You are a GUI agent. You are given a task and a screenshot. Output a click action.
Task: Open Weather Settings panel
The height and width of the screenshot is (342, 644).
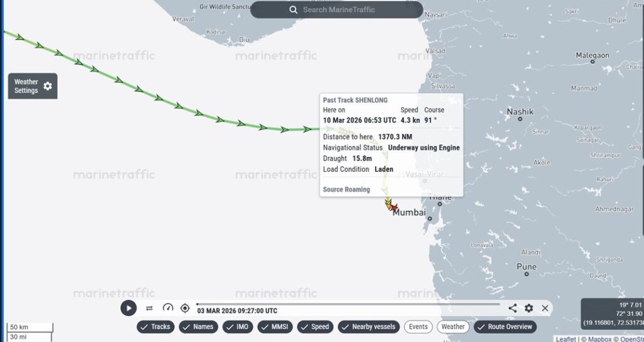point(33,86)
